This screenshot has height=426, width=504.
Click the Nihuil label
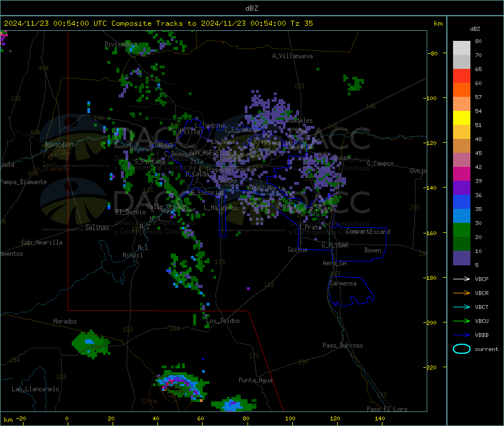click(132, 255)
